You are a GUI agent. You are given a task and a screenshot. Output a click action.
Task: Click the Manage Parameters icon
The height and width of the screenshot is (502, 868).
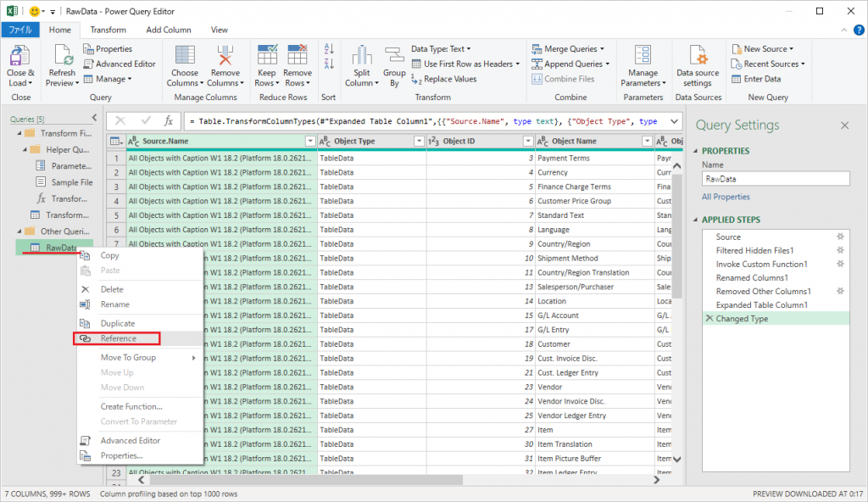tap(643, 56)
